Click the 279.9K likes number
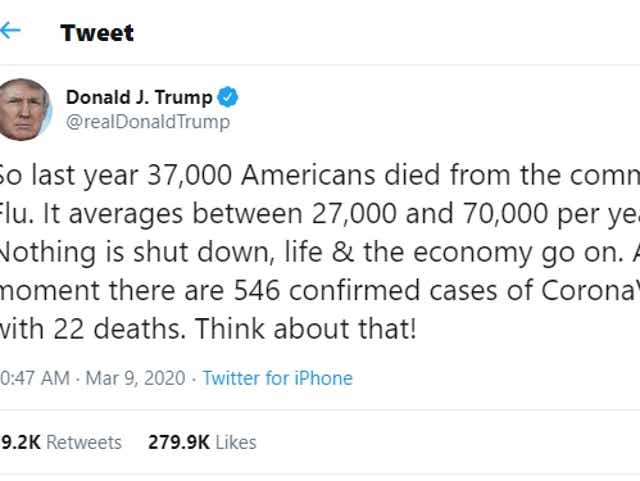This screenshot has height=481, width=640. [177, 442]
